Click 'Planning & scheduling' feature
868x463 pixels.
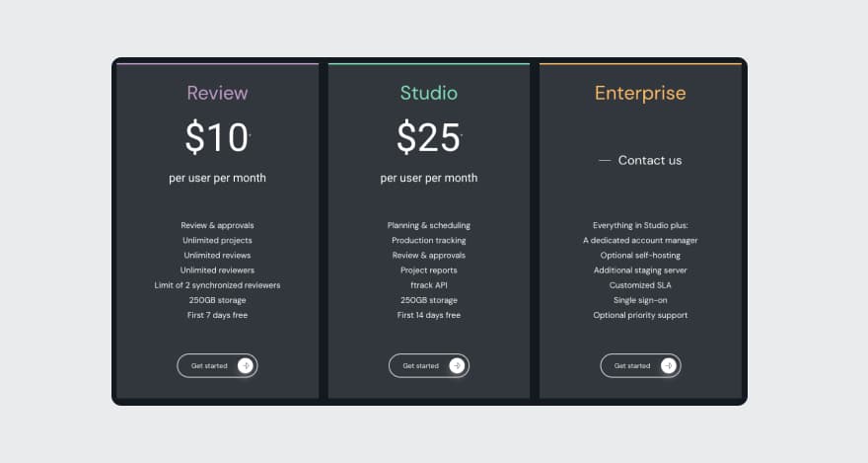pyautogui.click(x=429, y=225)
